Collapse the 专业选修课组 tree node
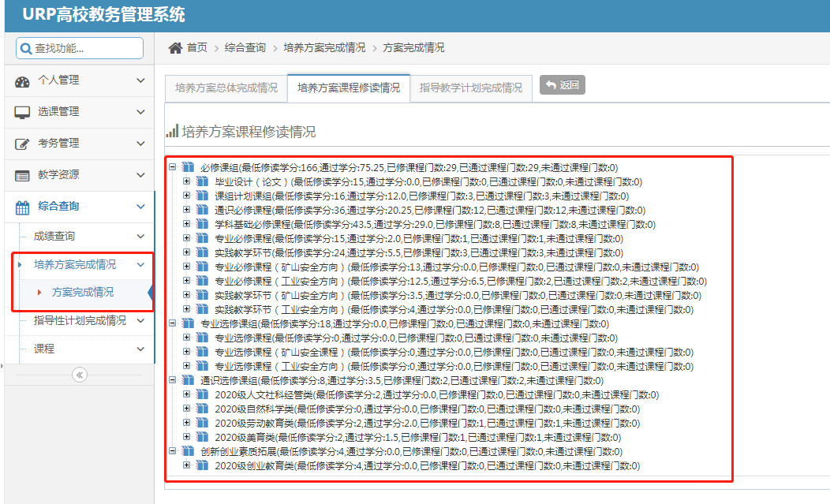 coord(172,323)
